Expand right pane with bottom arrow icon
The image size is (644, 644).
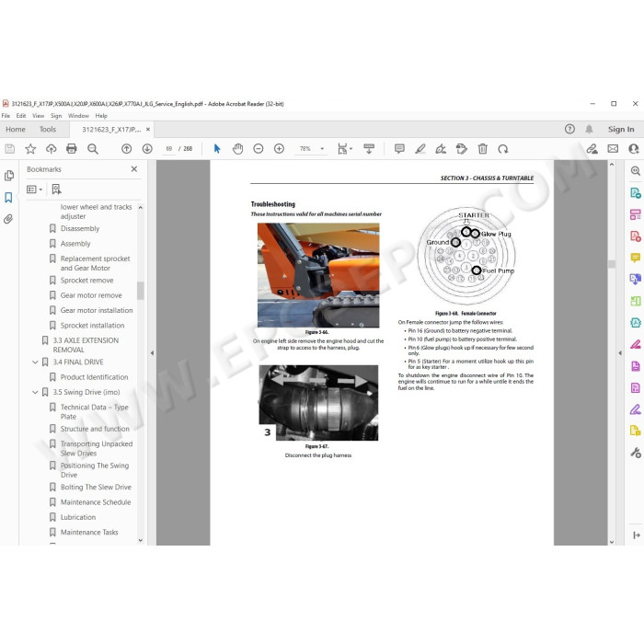[637, 535]
